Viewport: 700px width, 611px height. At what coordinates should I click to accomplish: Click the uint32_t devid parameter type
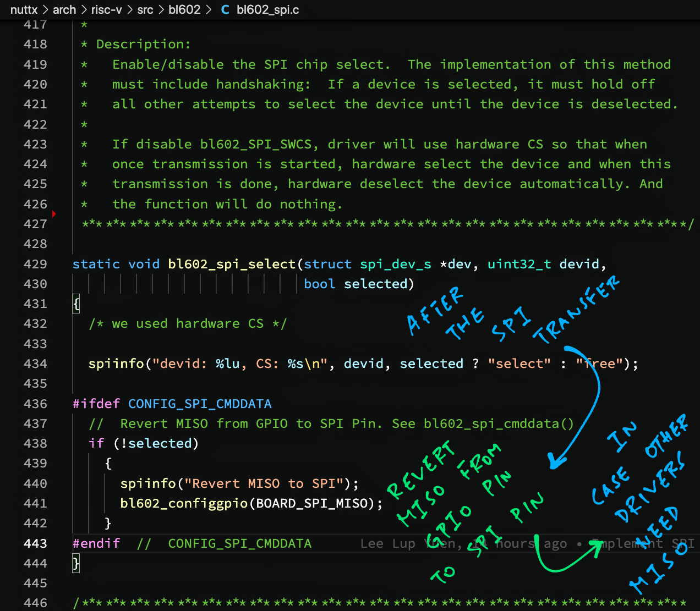tap(519, 264)
